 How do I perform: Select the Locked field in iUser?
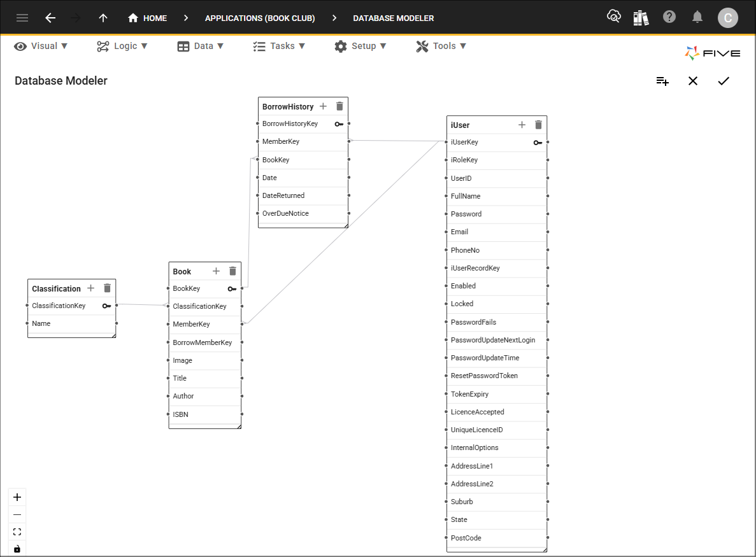point(497,304)
